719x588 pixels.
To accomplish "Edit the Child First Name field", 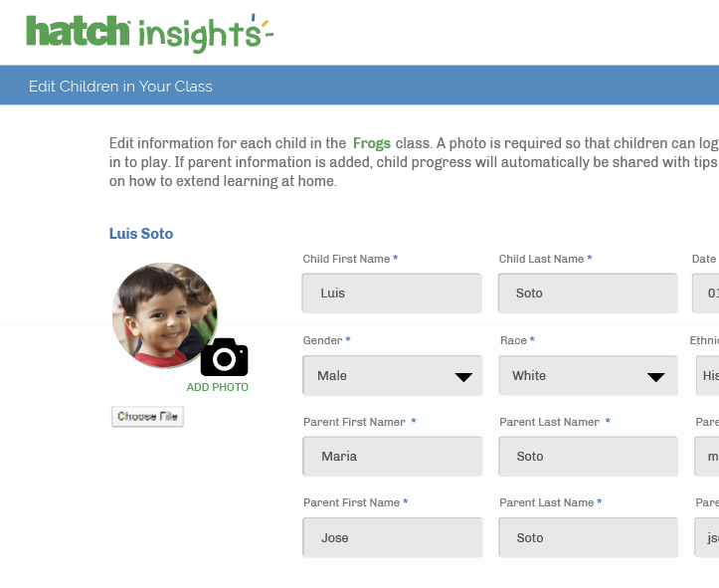I will [392, 294].
